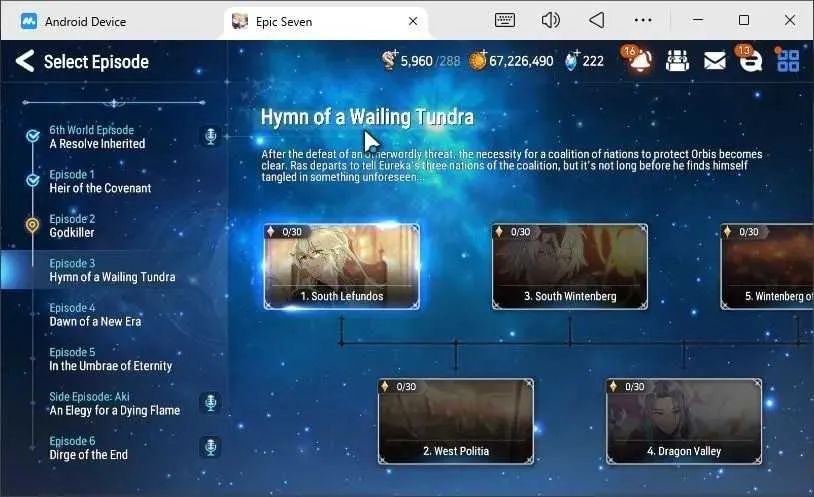This screenshot has height=497, width=814.
Task: Open the emulator three-dots more menu
Action: tap(643, 20)
